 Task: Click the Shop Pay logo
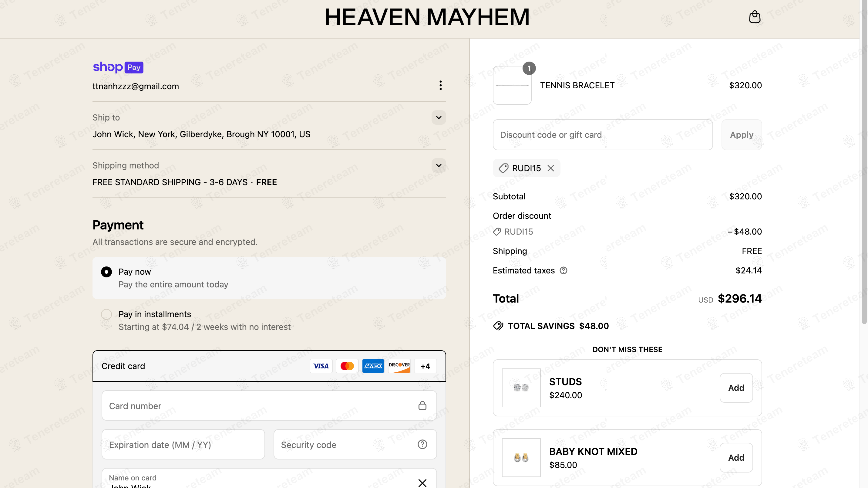[118, 67]
